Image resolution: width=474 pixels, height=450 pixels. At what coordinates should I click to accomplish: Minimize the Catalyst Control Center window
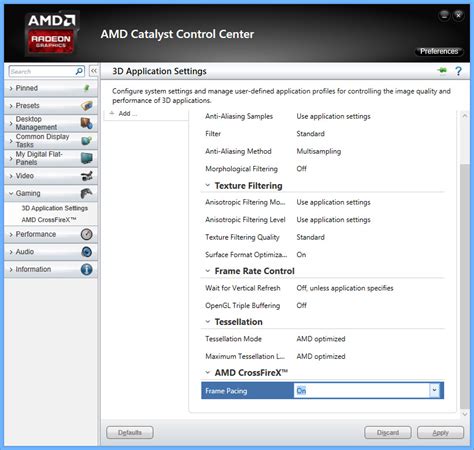tap(444, 15)
